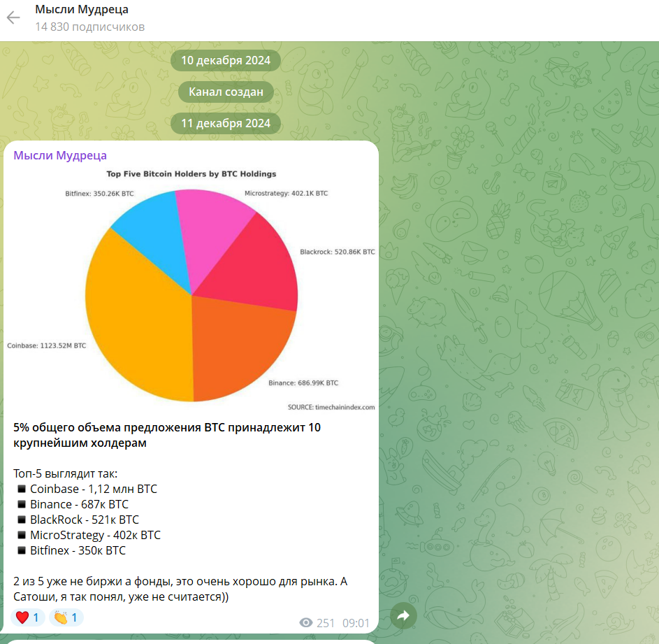Click the 251 view count
The width and height of the screenshot is (659, 644).
pos(325,623)
